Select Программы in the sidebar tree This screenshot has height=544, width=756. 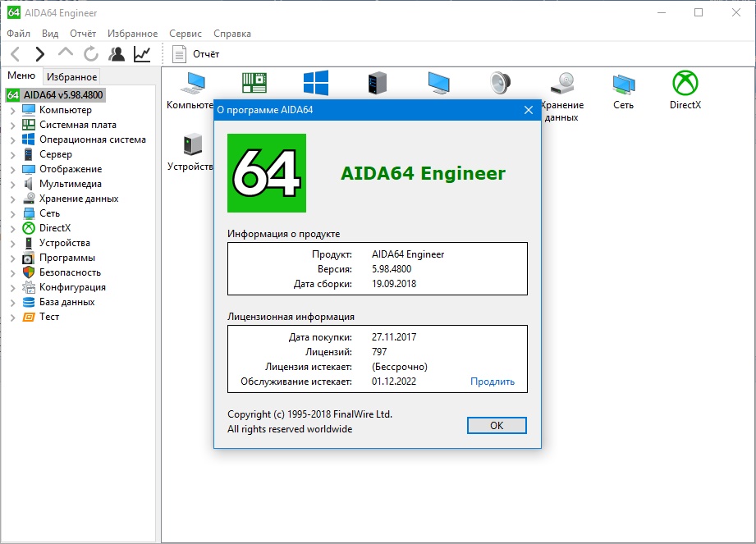pyautogui.click(x=66, y=258)
